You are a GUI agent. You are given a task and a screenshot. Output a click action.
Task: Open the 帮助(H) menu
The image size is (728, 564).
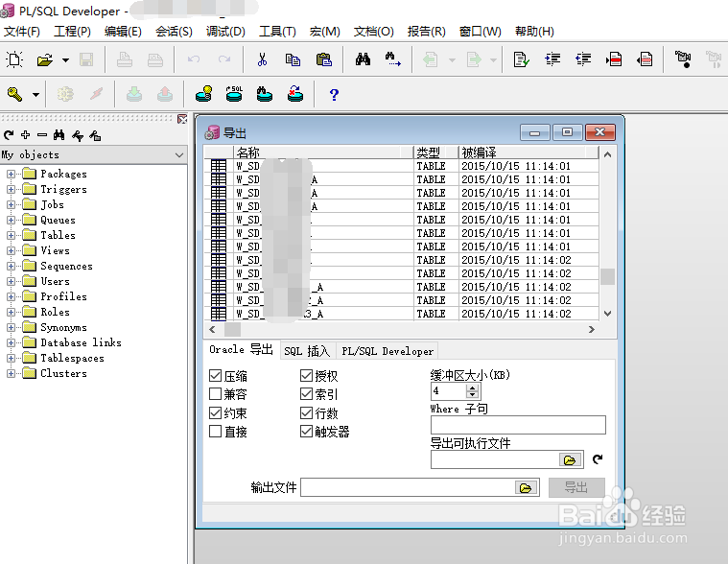pos(534,32)
